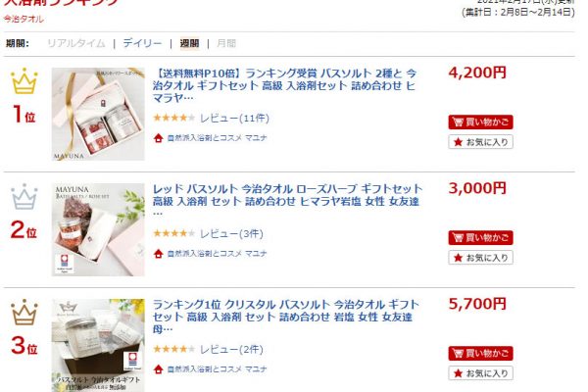This screenshot has width=588, height=392.
Task: Click the star rating of the 11-review item
Action: [174, 119]
